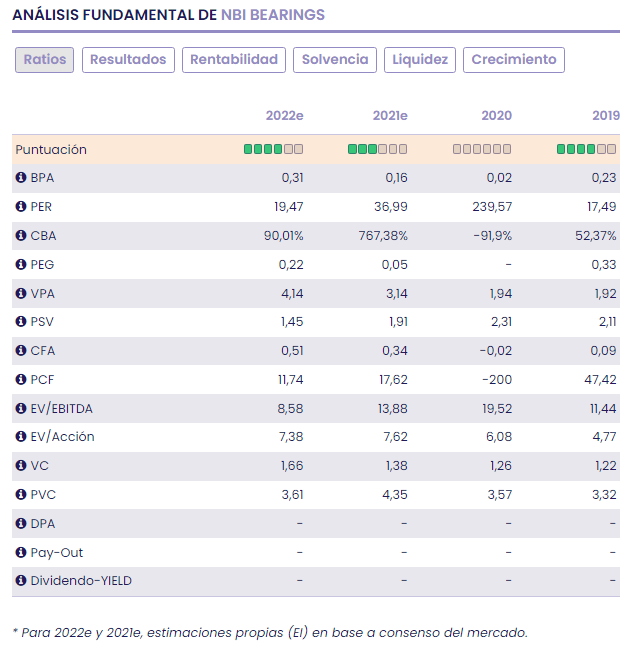Viewport: 630px width, 650px height.
Task: Click the PCF value 47,42
Action: [600, 380]
